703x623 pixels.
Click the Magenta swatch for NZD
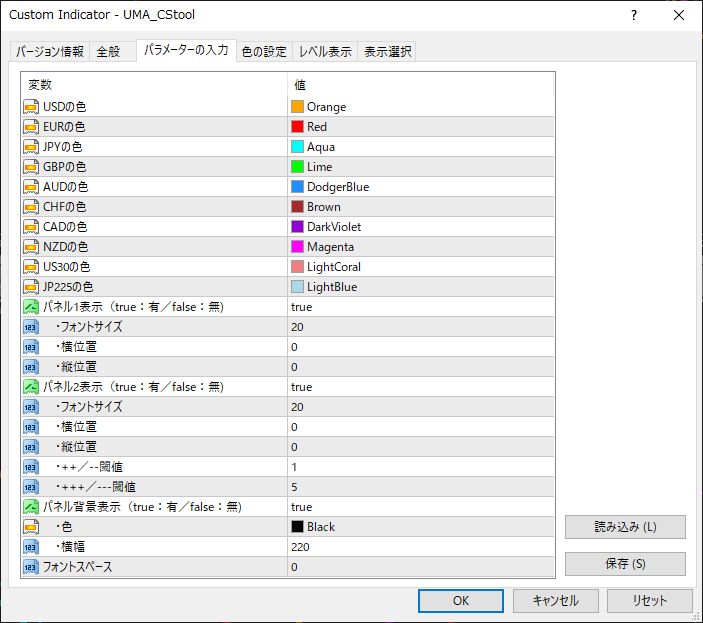click(297, 247)
